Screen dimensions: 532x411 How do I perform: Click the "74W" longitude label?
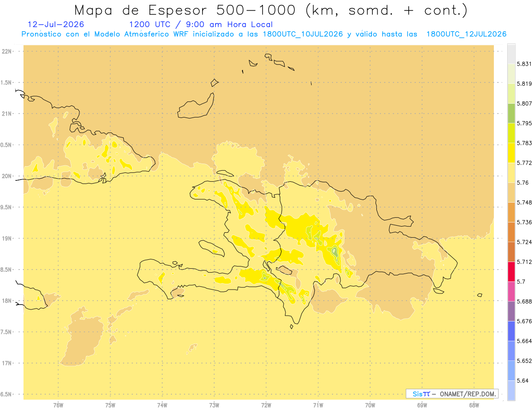click(x=162, y=405)
